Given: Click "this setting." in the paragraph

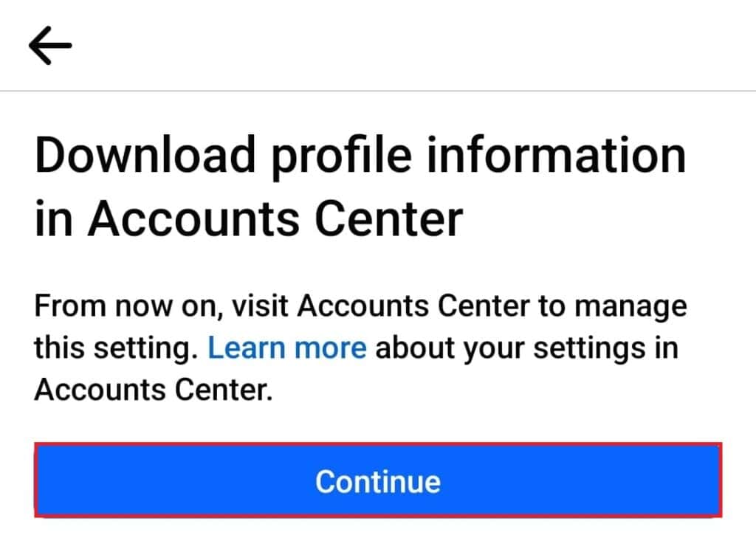Looking at the screenshot, I should pos(116,348).
